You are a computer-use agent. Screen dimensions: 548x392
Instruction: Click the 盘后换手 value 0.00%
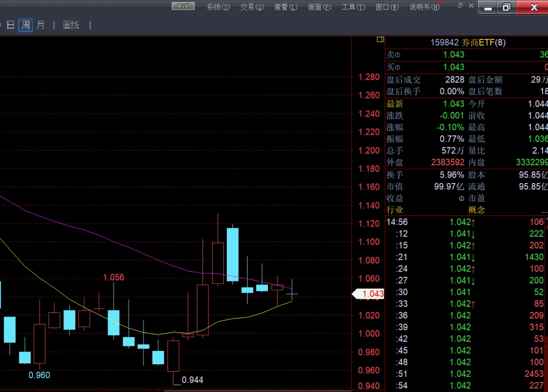452,92
